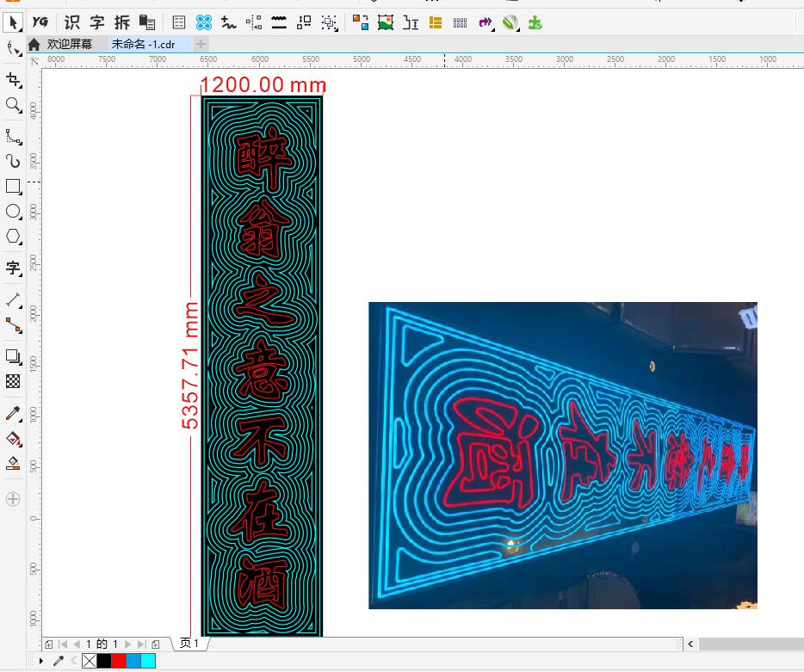Click the 字 plugin toolbar button
This screenshot has width=804, height=672.
(97, 22)
